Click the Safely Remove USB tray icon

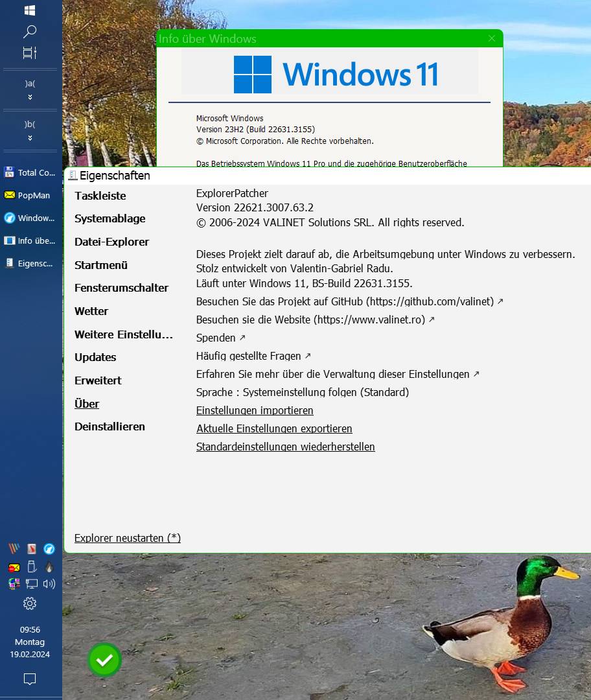31,566
